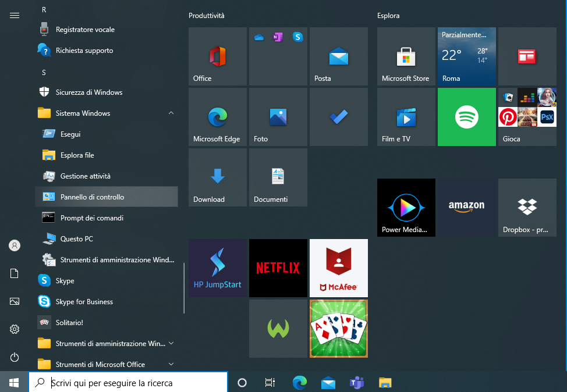Screen dimensions: 567x392
Task: Click the Esplora group heading
Action: pos(388,16)
